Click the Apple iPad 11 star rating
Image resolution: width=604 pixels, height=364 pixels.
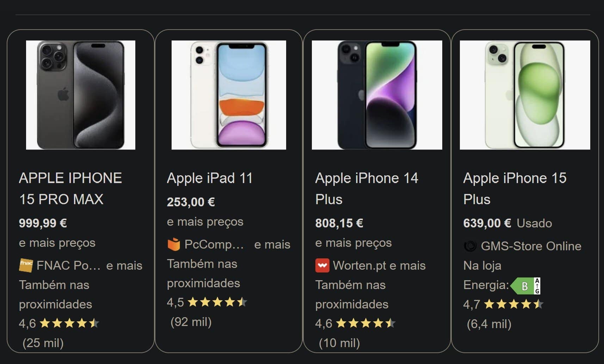(x=217, y=302)
